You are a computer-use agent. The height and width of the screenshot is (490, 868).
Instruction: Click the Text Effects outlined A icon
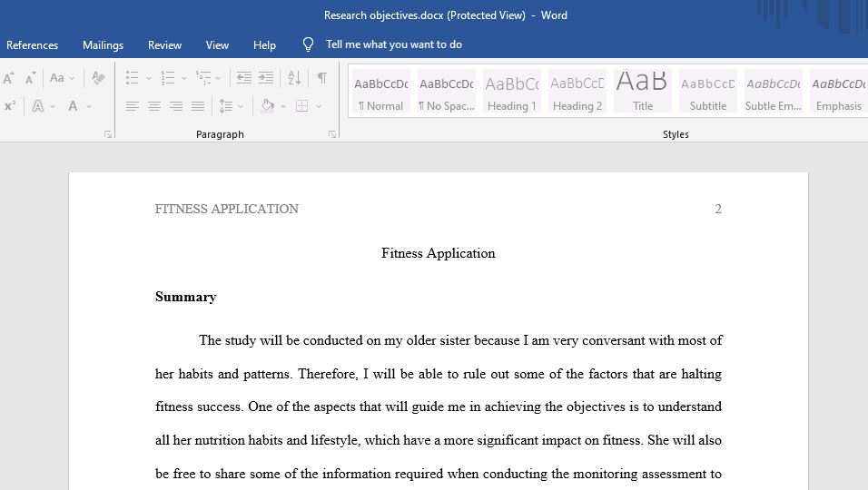37,105
